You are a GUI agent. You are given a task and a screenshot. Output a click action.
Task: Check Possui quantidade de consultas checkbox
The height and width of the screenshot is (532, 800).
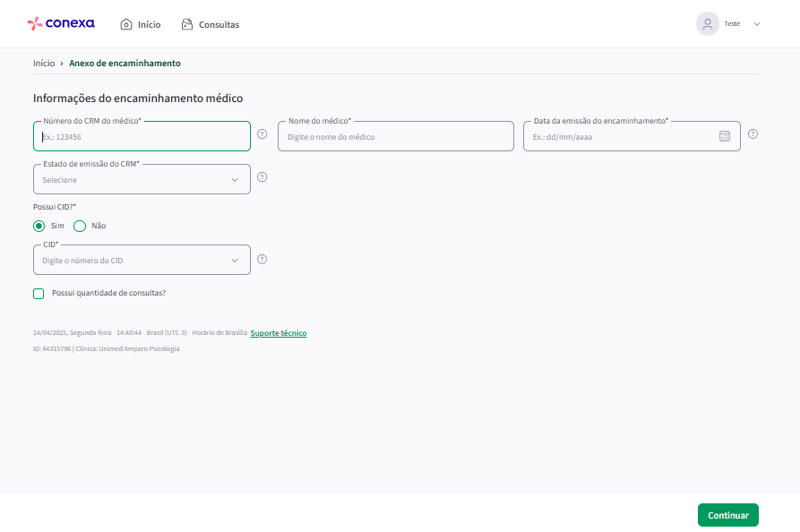[x=39, y=293]
